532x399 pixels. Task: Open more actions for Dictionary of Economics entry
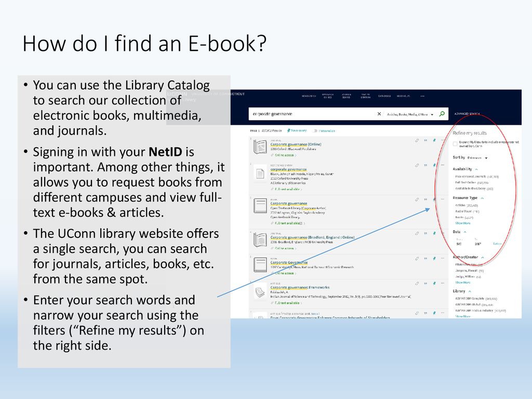(443, 165)
